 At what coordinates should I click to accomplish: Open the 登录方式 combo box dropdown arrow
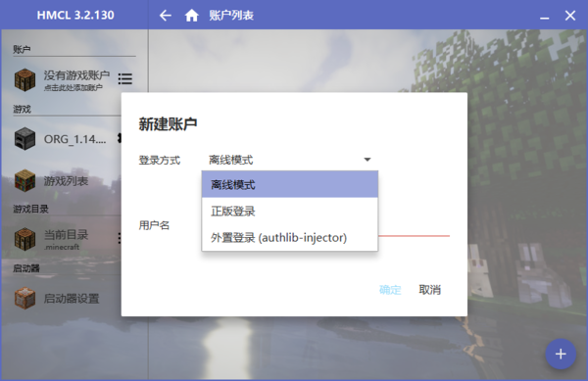pos(367,160)
